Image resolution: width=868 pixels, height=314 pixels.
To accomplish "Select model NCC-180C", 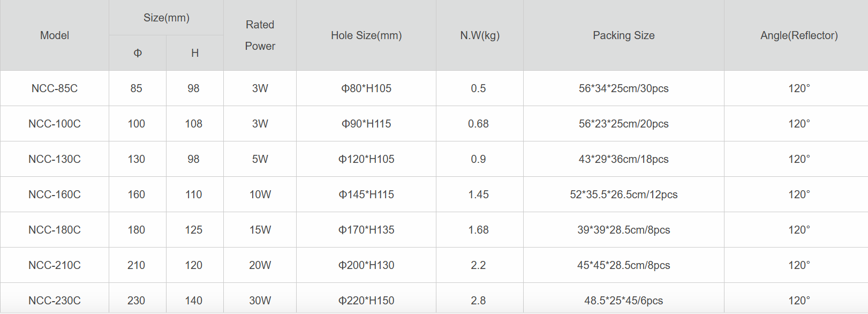I will (x=55, y=230).
